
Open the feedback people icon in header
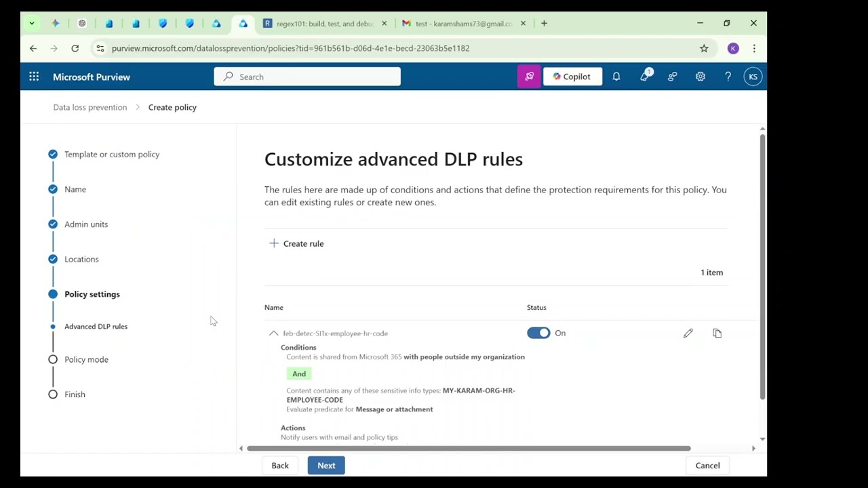point(673,77)
